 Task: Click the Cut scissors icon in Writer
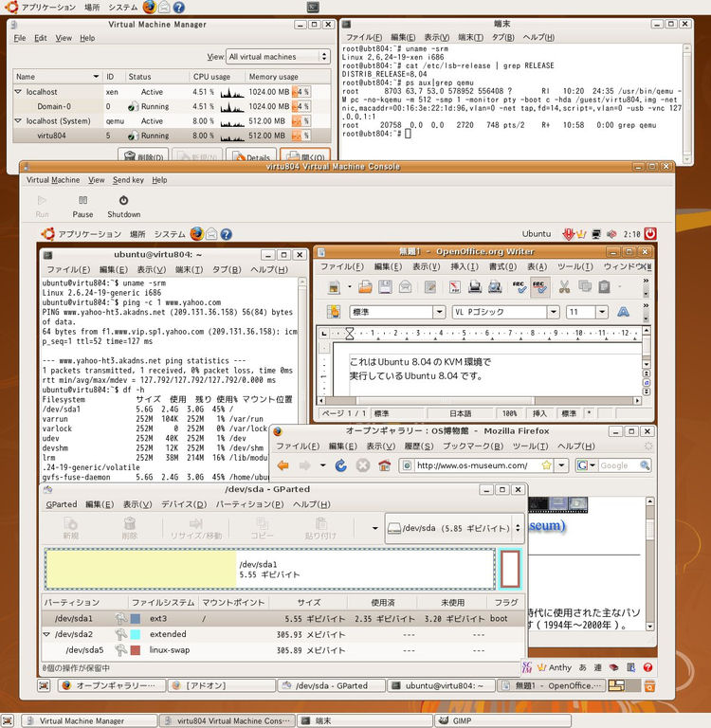[564, 287]
